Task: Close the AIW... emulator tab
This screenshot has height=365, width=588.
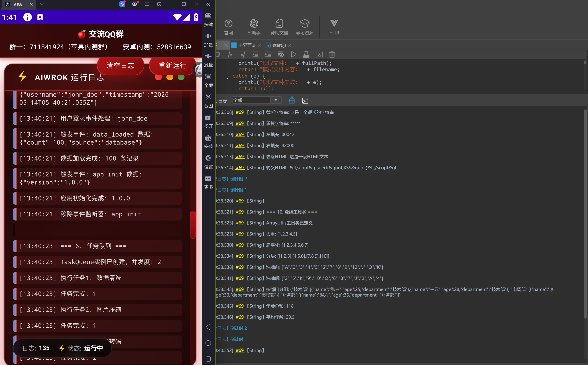Action: click(31, 4)
